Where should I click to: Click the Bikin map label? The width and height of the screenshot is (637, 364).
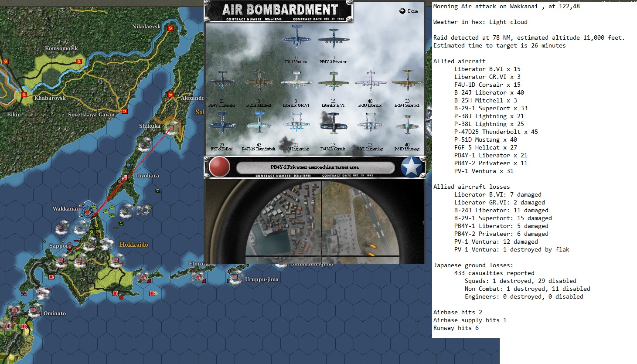(14, 115)
